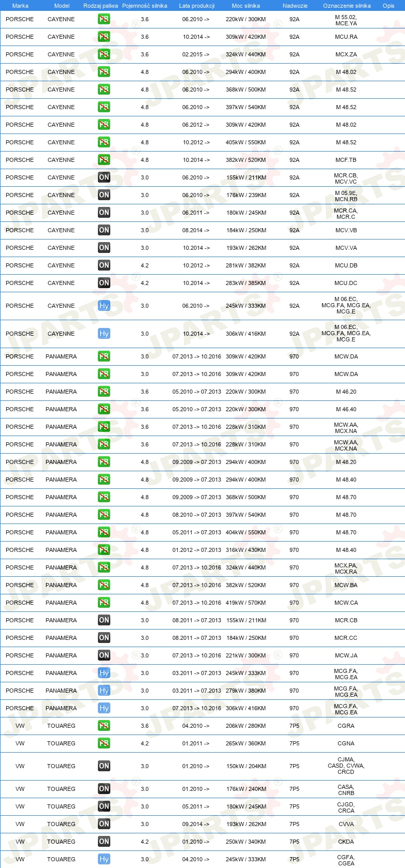Viewport: 405px width, 868px height.
Task: Click the engine code MCW.JA
Action: (x=346, y=655)
